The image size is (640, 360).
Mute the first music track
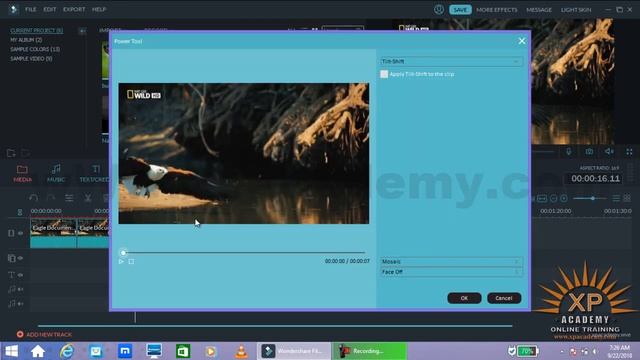point(20,289)
